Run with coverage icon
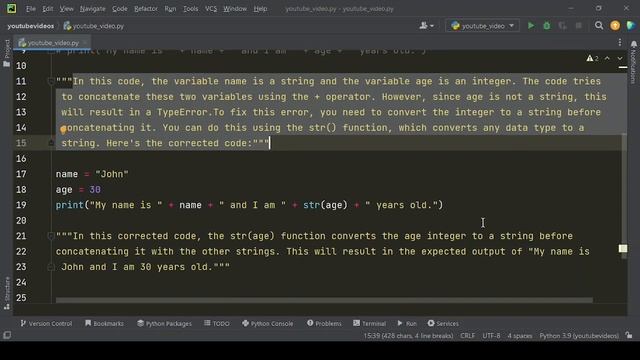The width and height of the screenshot is (640, 360). 562,26
